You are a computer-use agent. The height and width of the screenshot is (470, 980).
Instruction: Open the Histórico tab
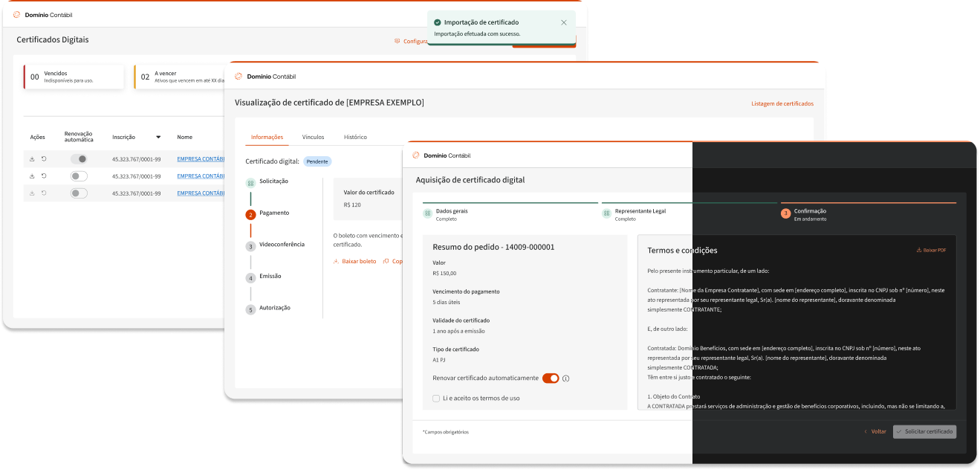355,137
